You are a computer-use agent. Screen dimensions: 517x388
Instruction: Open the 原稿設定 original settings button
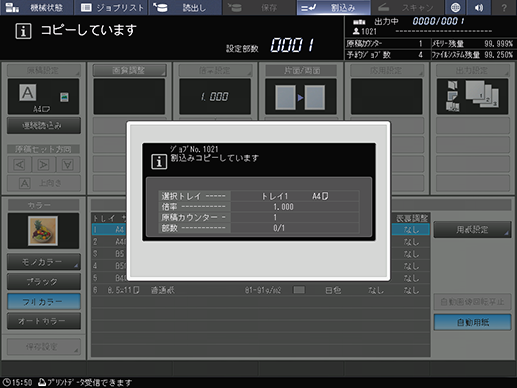coord(43,70)
